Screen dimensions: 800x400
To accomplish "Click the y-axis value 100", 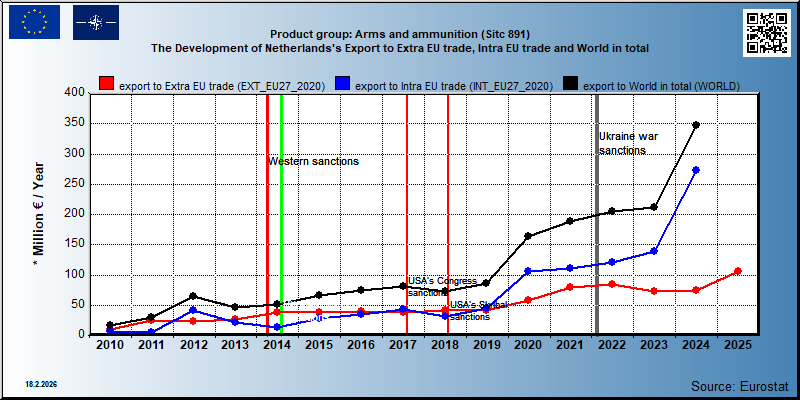I will click(x=74, y=275).
